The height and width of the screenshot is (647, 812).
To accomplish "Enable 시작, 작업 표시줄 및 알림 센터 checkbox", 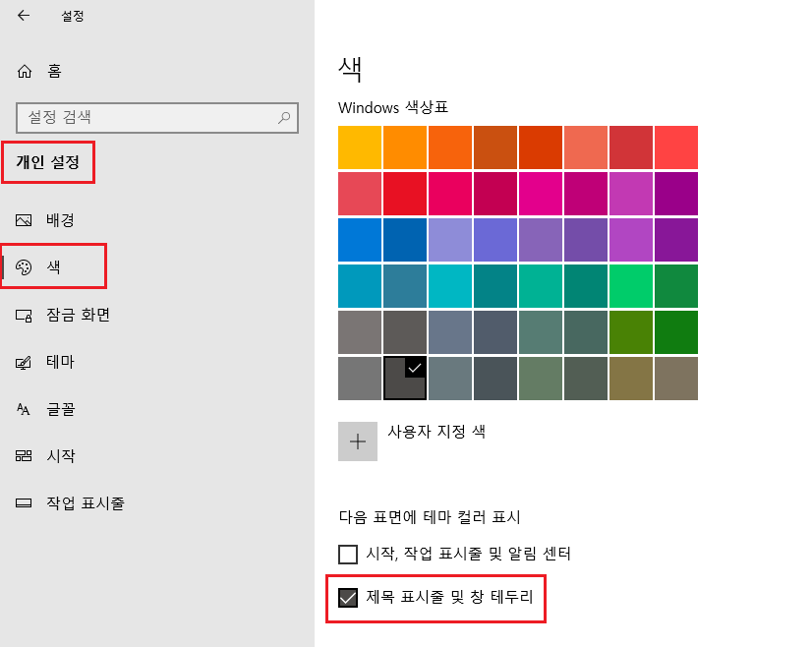I will coord(348,555).
